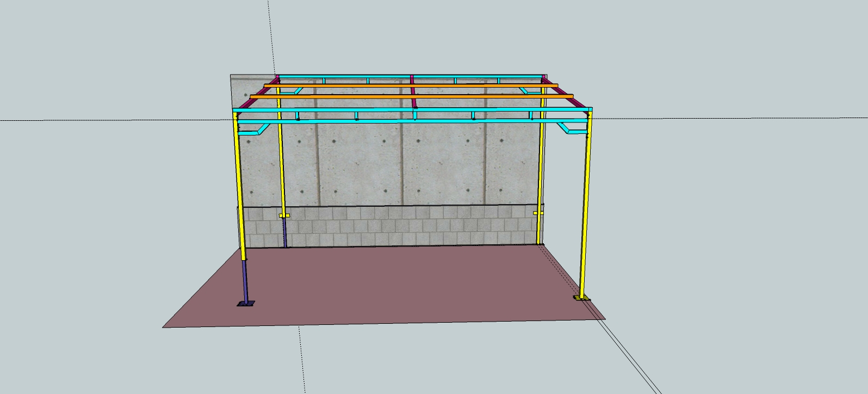Click the dark blue base of the front-left post

coord(245,282)
